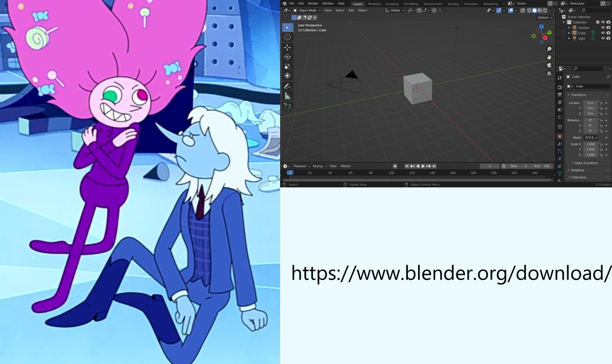Toggle Collection exclude checkbox in outliner
Image resolution: width=612 pixels, height=364 pixels.
pyautogui.click(x=597, y=22)
